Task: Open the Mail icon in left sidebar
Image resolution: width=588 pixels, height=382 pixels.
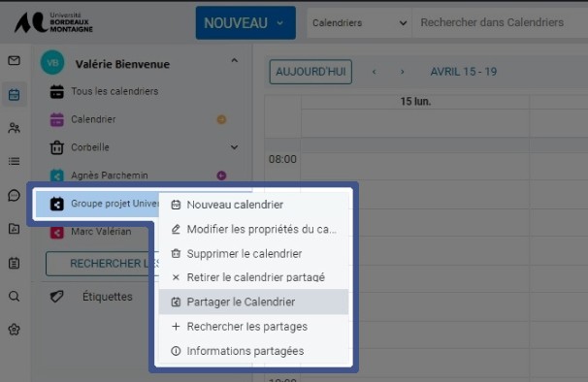Action: point(15,60)
